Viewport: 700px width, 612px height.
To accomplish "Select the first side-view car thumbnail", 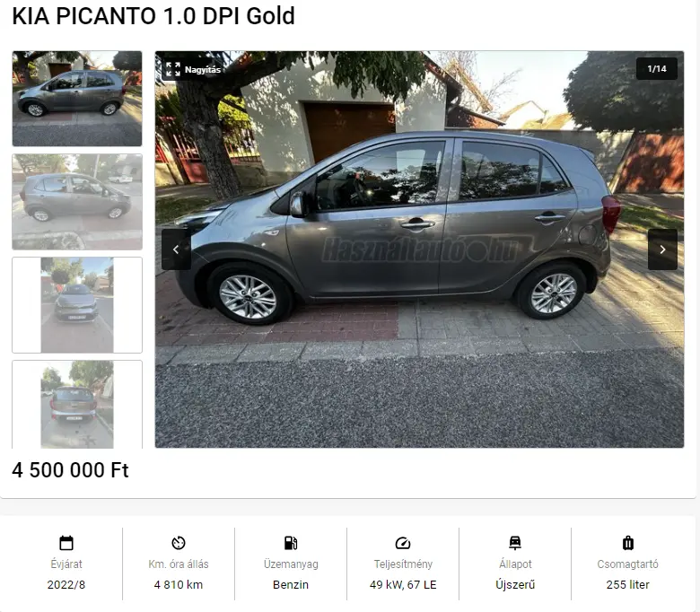I will click(77, 99).
